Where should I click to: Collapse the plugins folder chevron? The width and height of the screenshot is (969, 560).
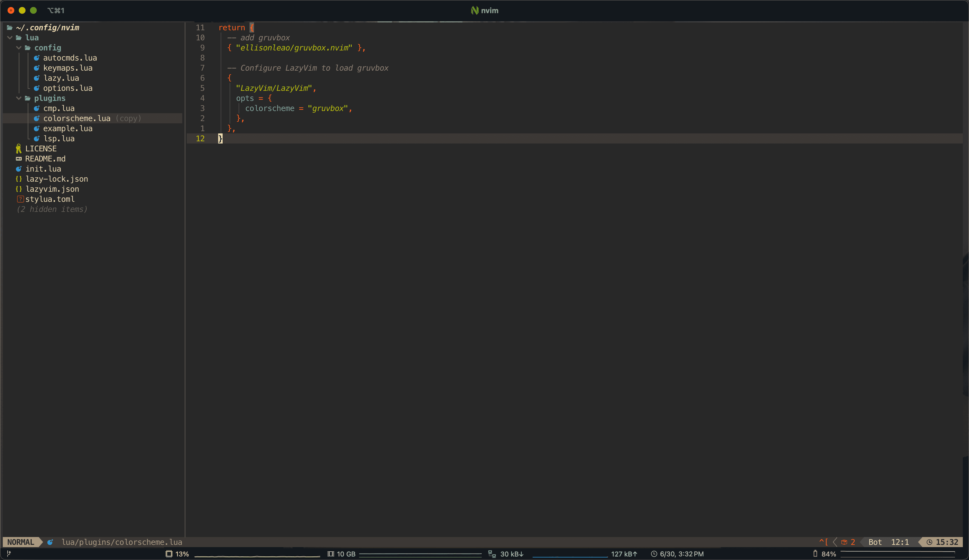coord(19,98)
